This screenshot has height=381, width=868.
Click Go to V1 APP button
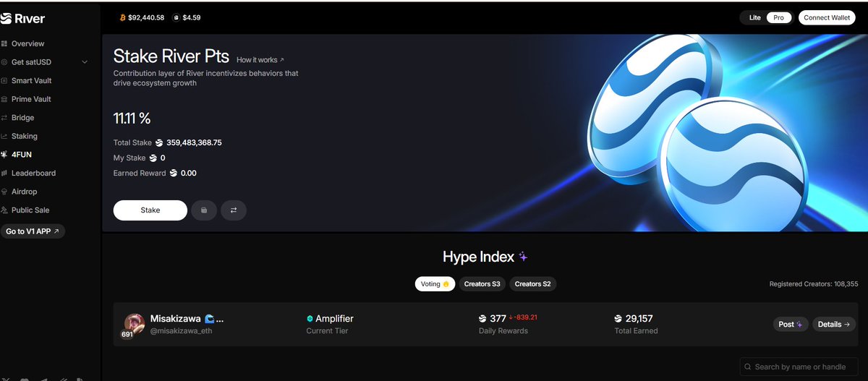[33, 231]
